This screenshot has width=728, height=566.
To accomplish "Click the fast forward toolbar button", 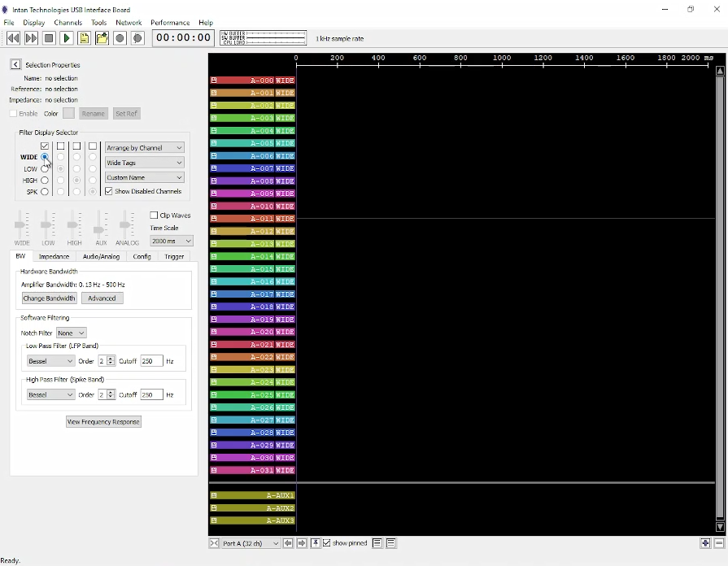I will pyautogui.click(x=31, y=38).
